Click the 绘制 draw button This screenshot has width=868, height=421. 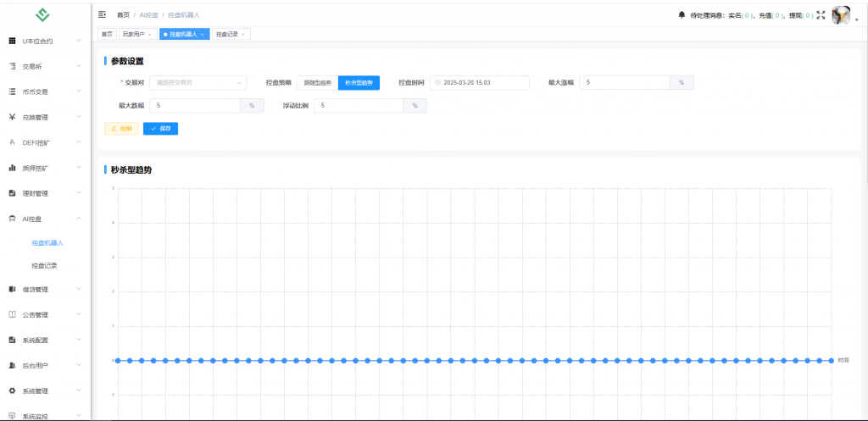[122, 129]
